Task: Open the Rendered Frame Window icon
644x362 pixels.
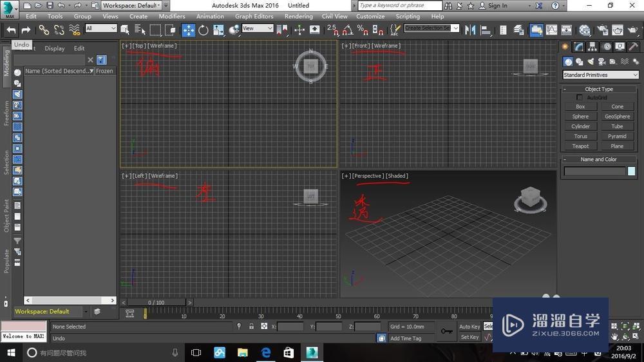Action: coord(618,30)
